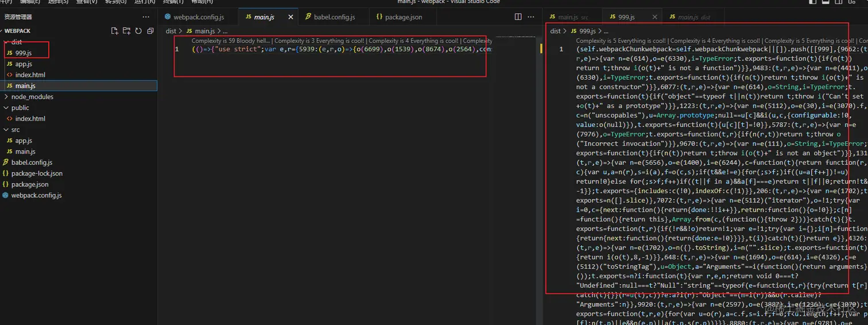Refresh the explorer file tree
This screenshot has height=325, width=868.
138,31
